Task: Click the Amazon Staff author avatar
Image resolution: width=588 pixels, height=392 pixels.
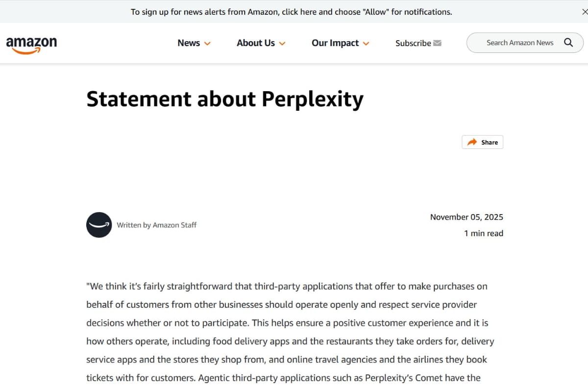Action: coord(99,225)
